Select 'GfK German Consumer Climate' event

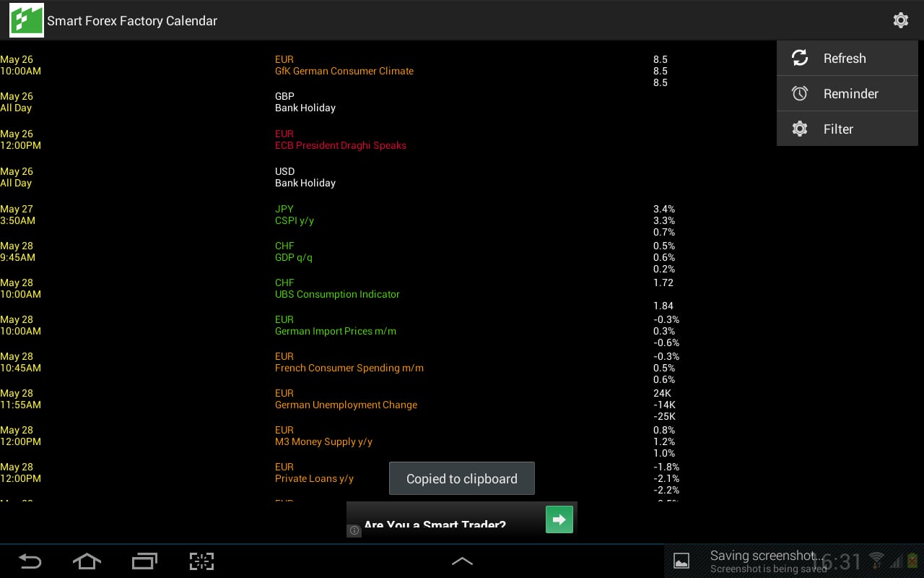(344, 71)
